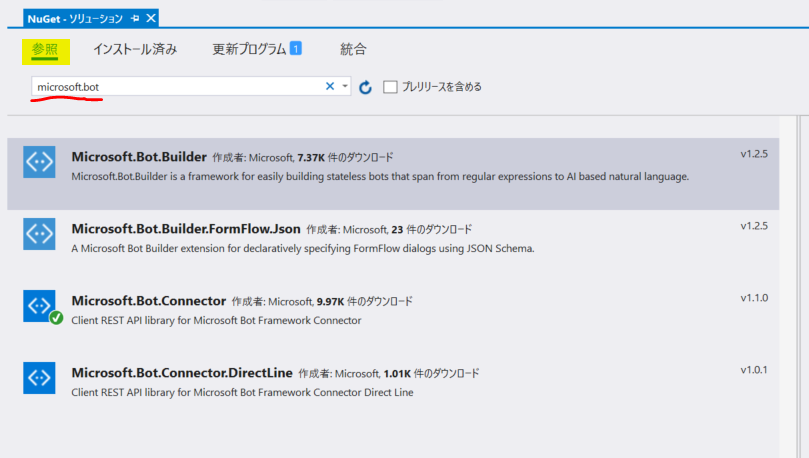Click the Microsoft.Bot.Builder package icon
The image size is (809, 458).
point(39,162)
